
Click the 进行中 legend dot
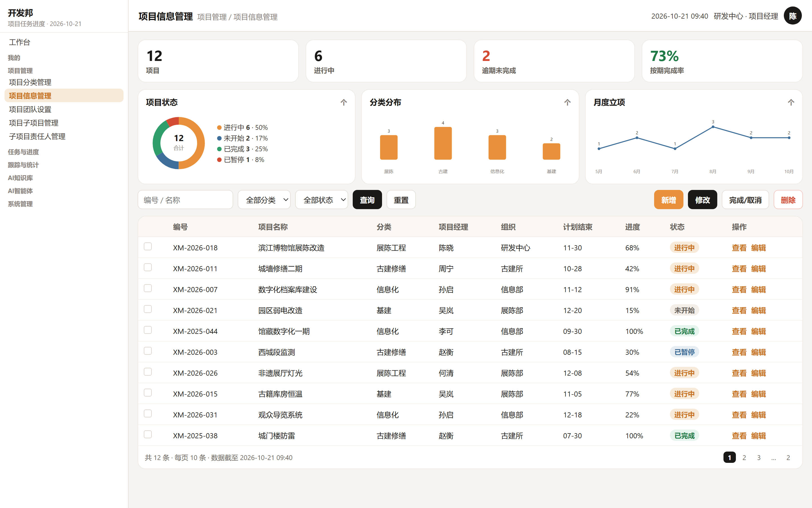(x=219, y=128)
